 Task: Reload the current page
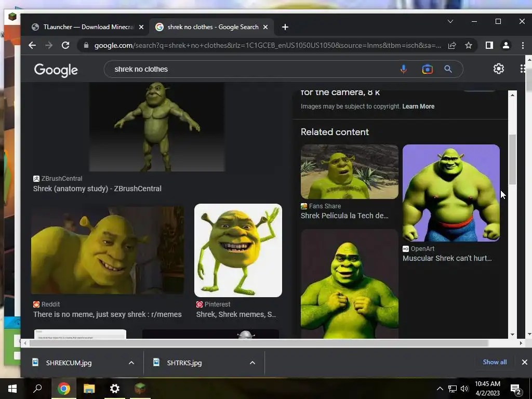[x=65, y=45]
